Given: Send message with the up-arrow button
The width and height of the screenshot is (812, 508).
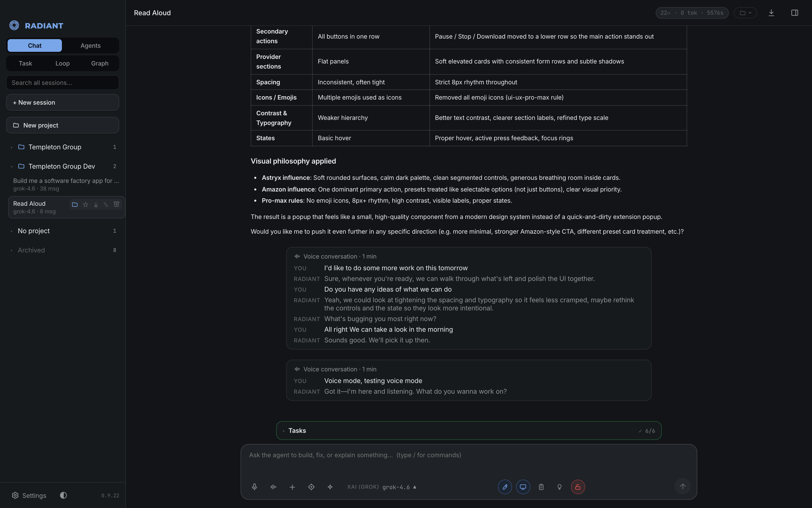Looking at the screenshot, I should 683,486.
